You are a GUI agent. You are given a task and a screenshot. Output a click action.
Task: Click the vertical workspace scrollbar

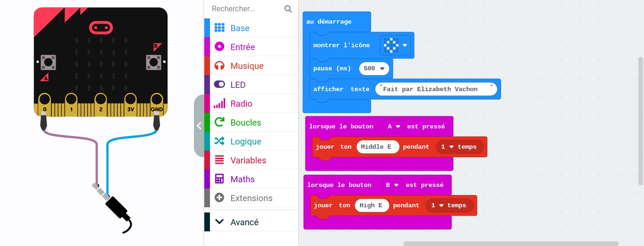(x=640, y=121)
